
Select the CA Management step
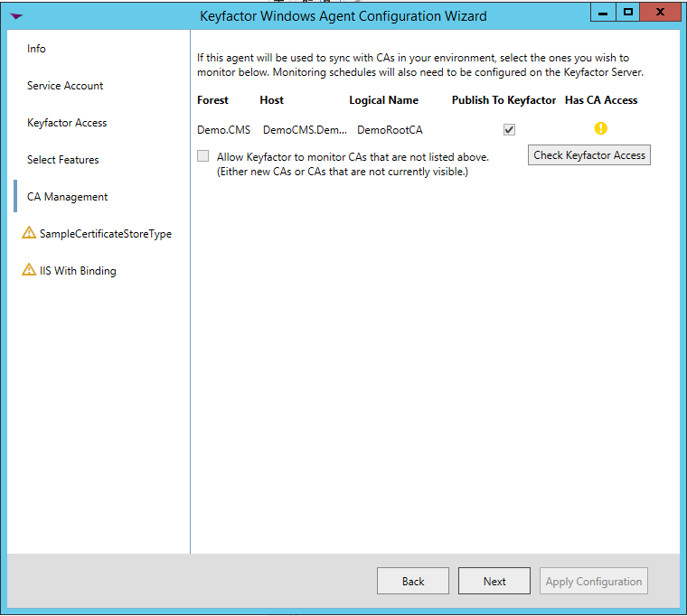[68, 197]
